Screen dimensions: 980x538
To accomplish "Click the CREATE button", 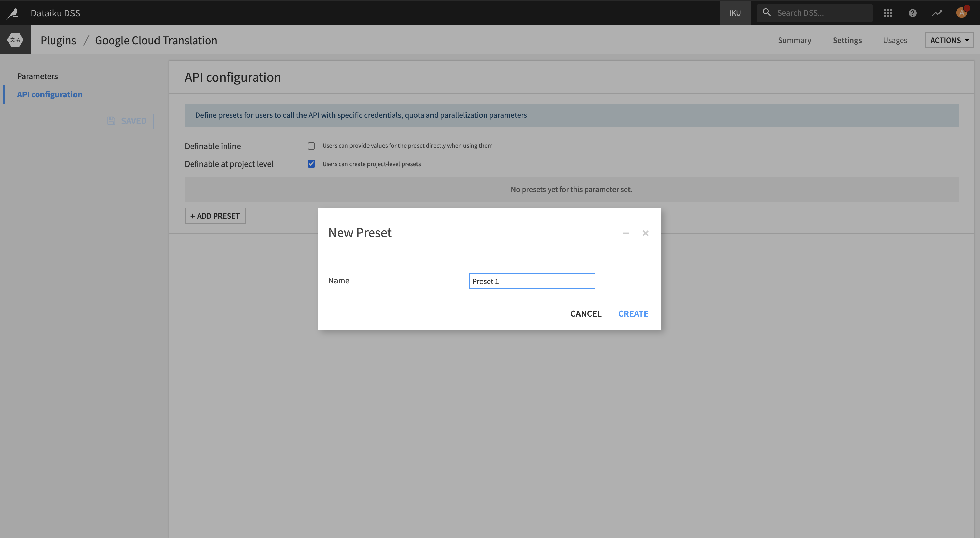I will [x=633, y=313].
